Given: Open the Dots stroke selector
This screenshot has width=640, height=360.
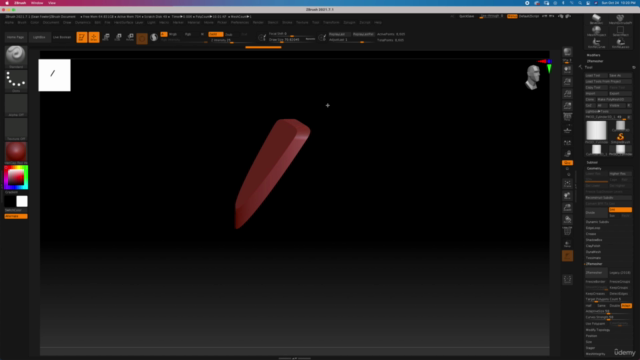Looking at the screenshot, I should click(16, 81).
